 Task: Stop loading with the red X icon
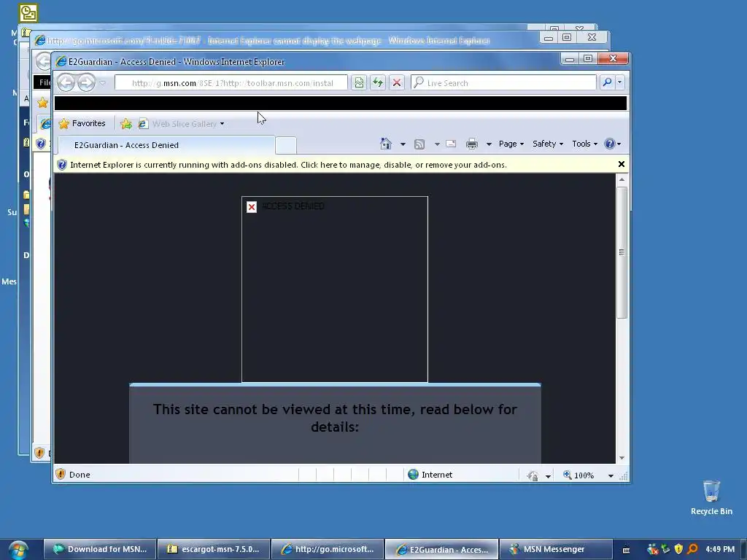[396, 83]
